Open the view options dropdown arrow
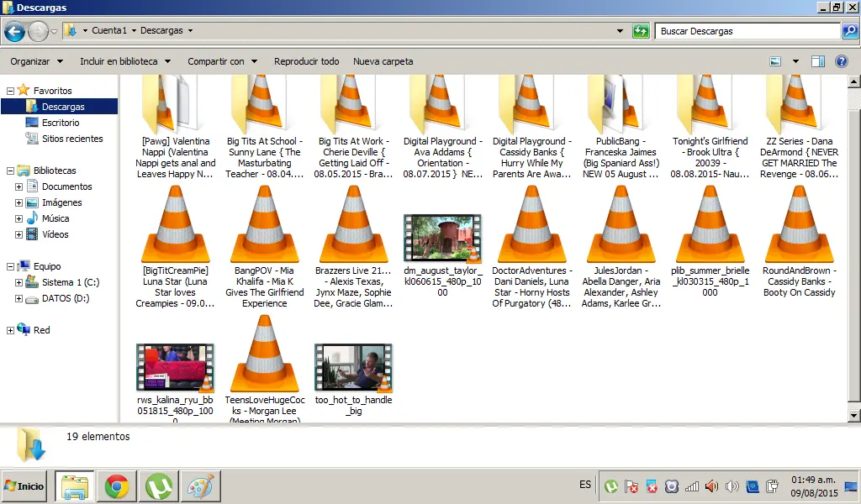The height and width of the screenshot is (504, 861). pyautogui.click(x=795, y=61)
